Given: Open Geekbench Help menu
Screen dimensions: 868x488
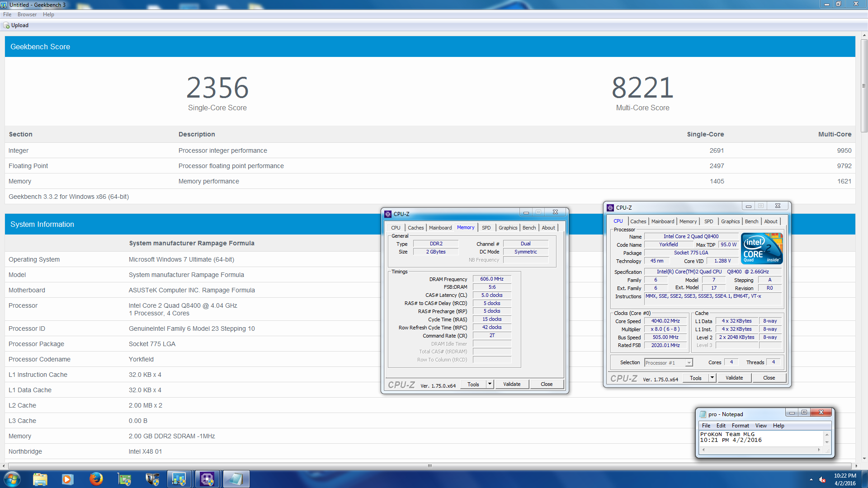Looking at the screenshot, I should [48, 14].
